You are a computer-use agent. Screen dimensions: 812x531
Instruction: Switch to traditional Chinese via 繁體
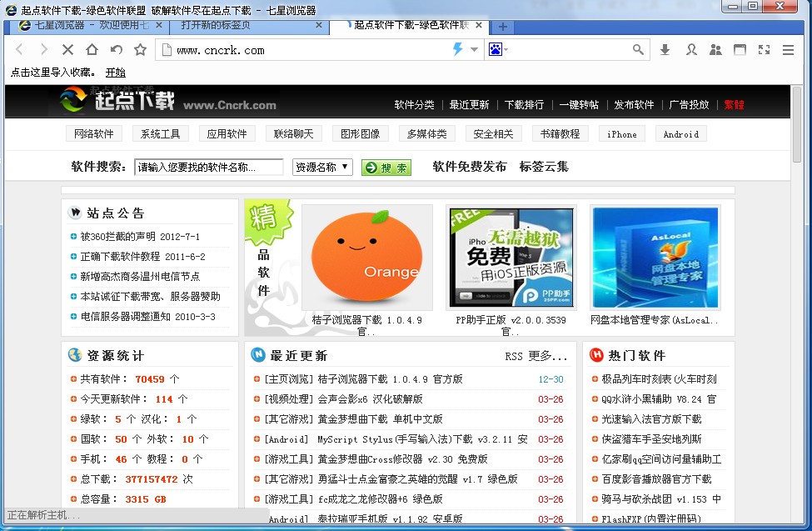tap(735, 105)
